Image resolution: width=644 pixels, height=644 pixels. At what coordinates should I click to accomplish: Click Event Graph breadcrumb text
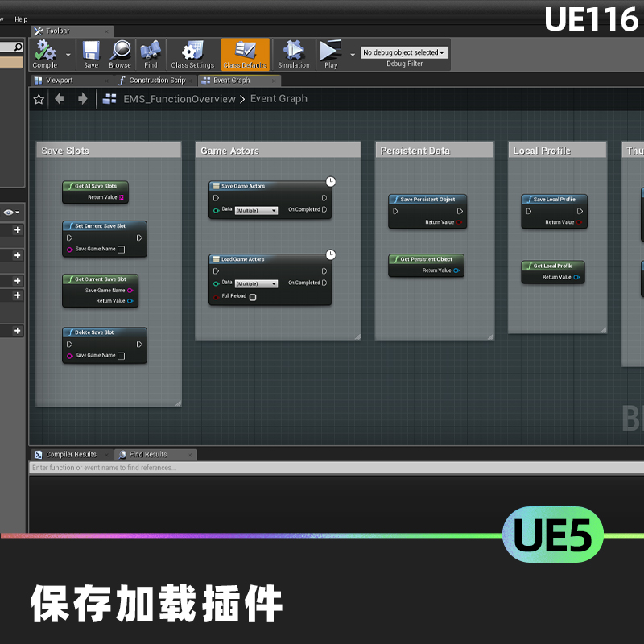(279, 98)
